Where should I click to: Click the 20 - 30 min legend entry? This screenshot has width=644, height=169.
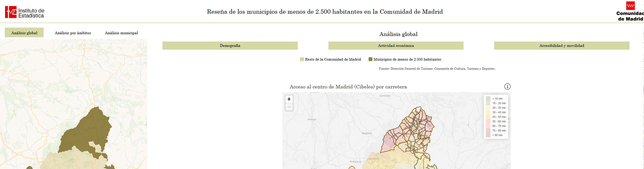pos(496,108)
